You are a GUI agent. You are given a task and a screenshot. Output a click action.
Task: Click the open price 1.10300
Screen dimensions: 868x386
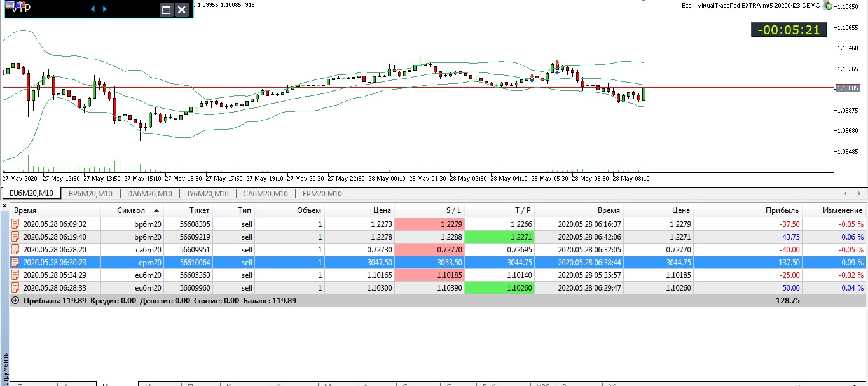tap(379, 287)
